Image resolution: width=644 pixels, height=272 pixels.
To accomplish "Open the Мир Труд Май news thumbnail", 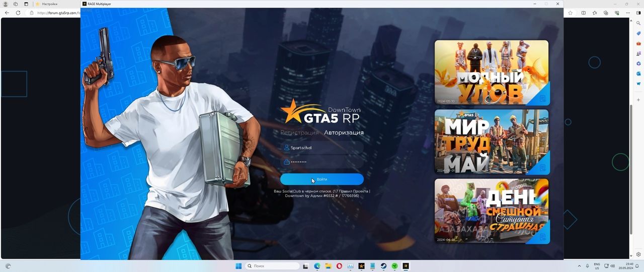I will point(492,142).
